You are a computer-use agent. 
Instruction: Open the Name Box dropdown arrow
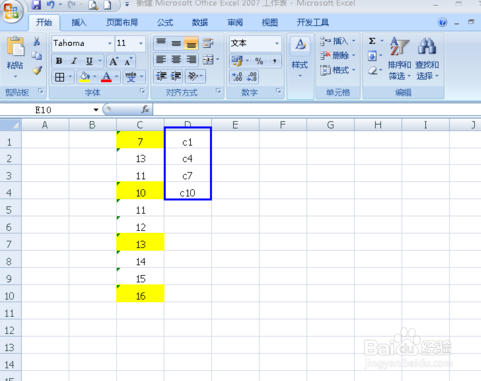click(96, 110)
